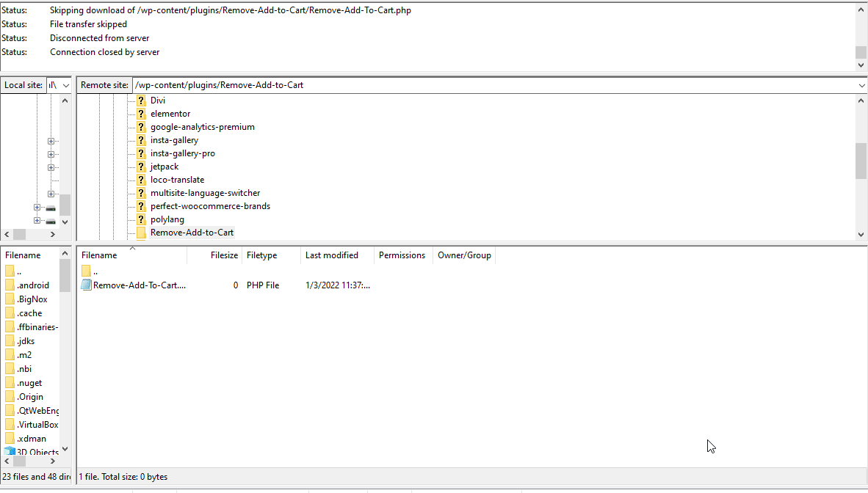Screen dimensions: 868x493
Task: Click the .android folder icon in local list
Action: [x=10, y=285]
